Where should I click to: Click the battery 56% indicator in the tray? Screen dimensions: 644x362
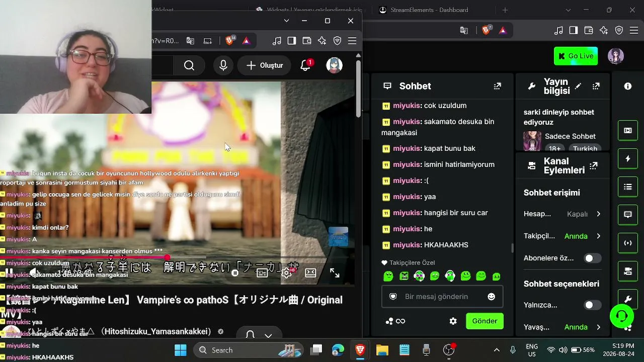coord(583,350)
